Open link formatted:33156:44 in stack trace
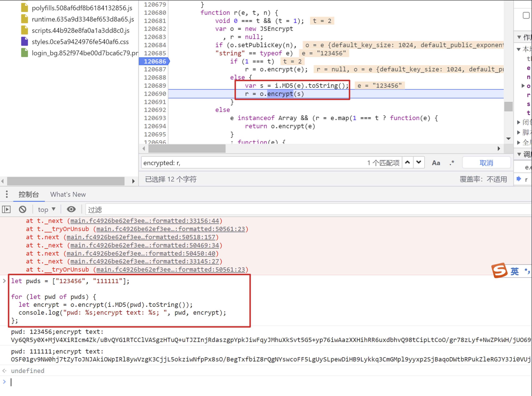The height and width of the screenshot is (396, 532). coord(144,221)
